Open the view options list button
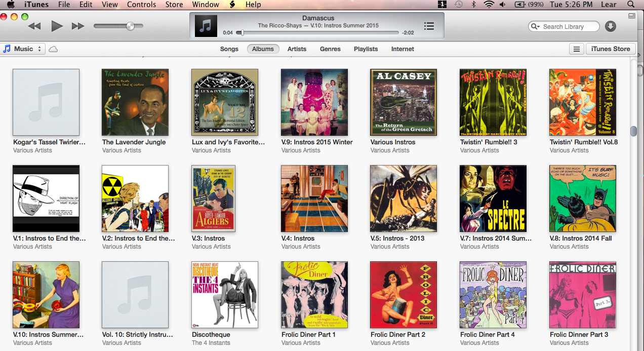Image resolution: width=644 pixels, height=351 pixels. 576,49
